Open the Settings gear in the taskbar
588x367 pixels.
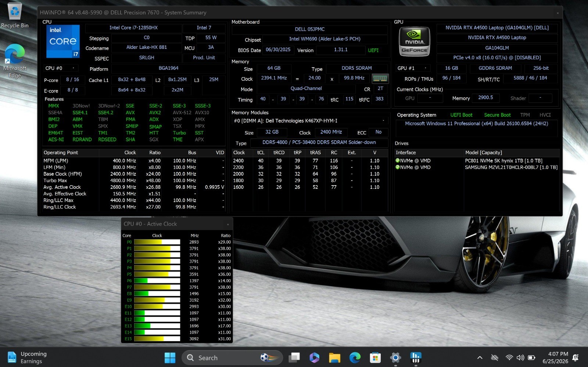(x=395, y=357)
